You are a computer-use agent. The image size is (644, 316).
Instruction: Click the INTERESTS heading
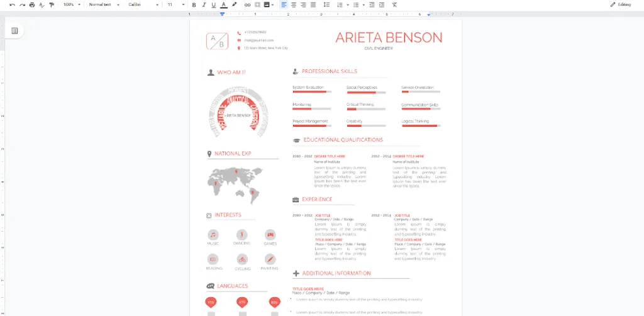coord(228,215)
